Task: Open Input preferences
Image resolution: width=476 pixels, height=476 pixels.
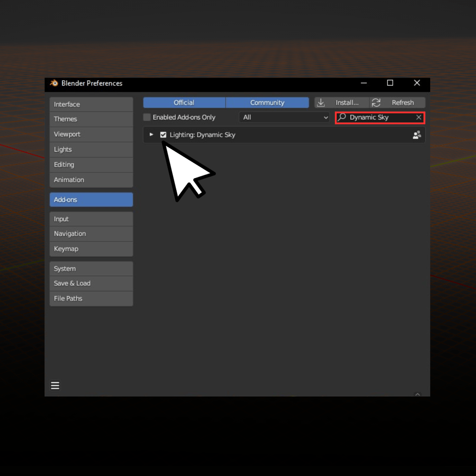Action: (91, 219)
